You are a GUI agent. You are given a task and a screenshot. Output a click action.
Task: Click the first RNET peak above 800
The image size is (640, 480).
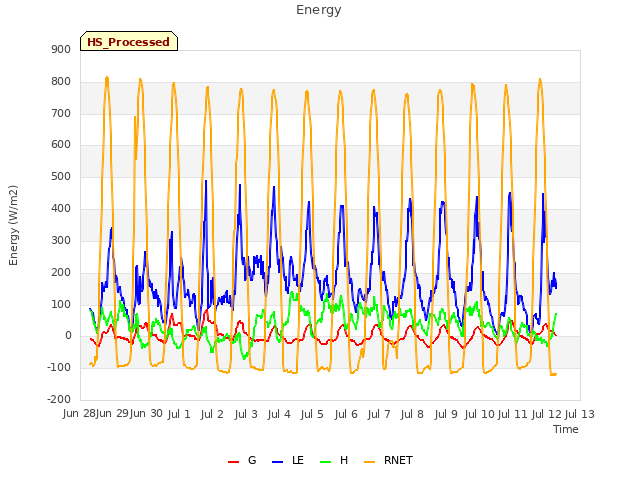click(107, 77)
